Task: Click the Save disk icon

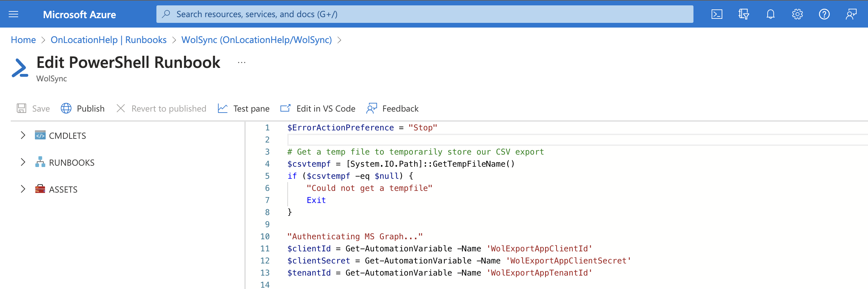Action: (x=21, y=108)
